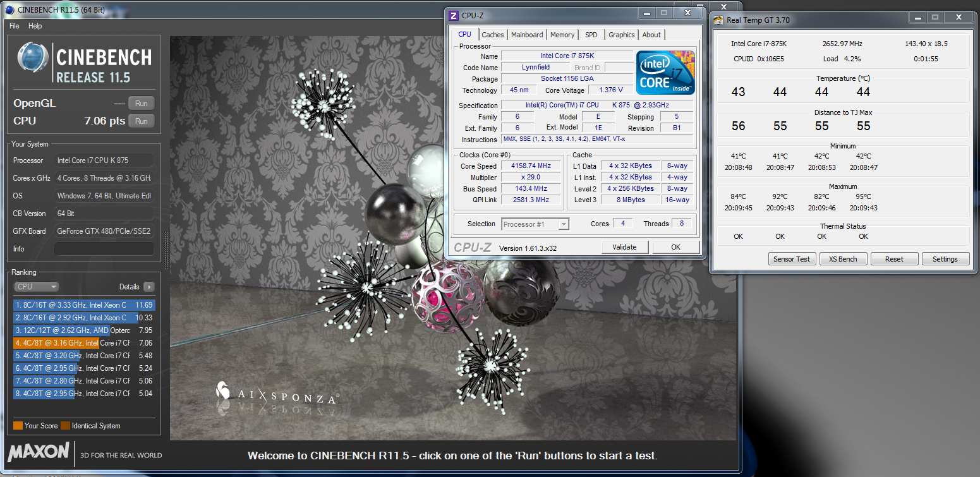Run the OpenGL benchmark test
The height and width of the screenshot is (477, 980).
141,104
